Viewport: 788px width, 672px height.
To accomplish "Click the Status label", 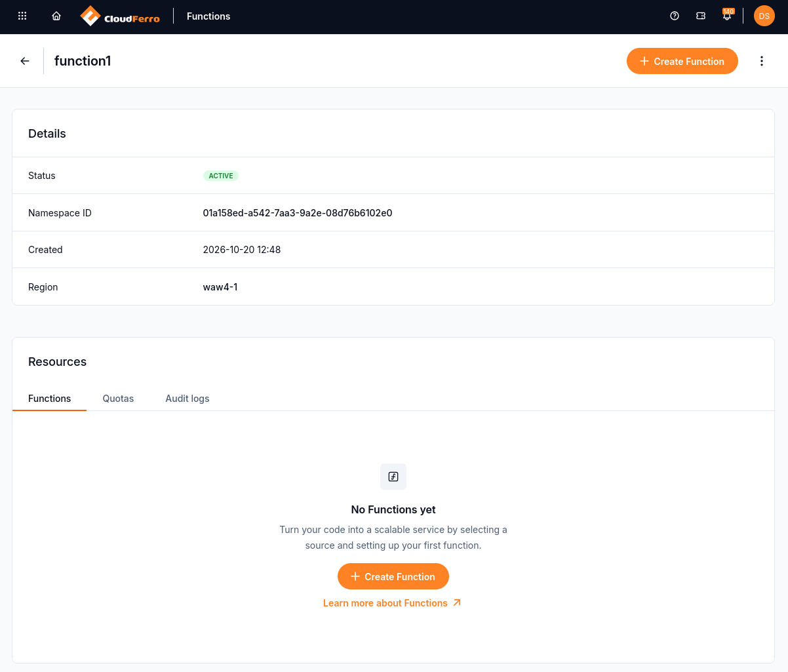I will [42, 176].
